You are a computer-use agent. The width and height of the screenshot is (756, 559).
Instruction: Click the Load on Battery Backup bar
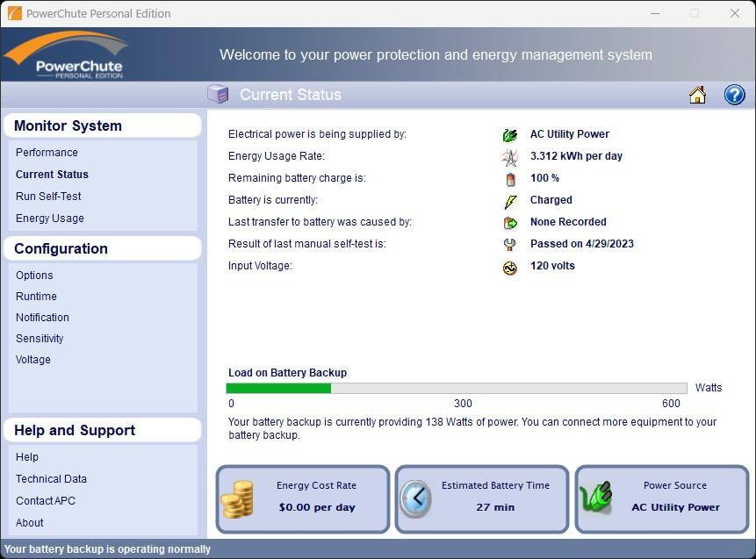coord(457,387)
